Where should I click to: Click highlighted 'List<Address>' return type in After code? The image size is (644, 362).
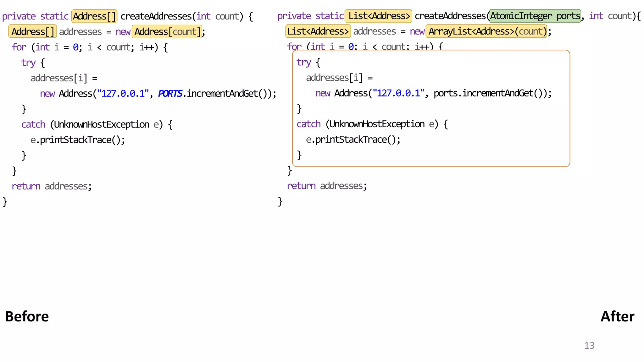(378, 16)
